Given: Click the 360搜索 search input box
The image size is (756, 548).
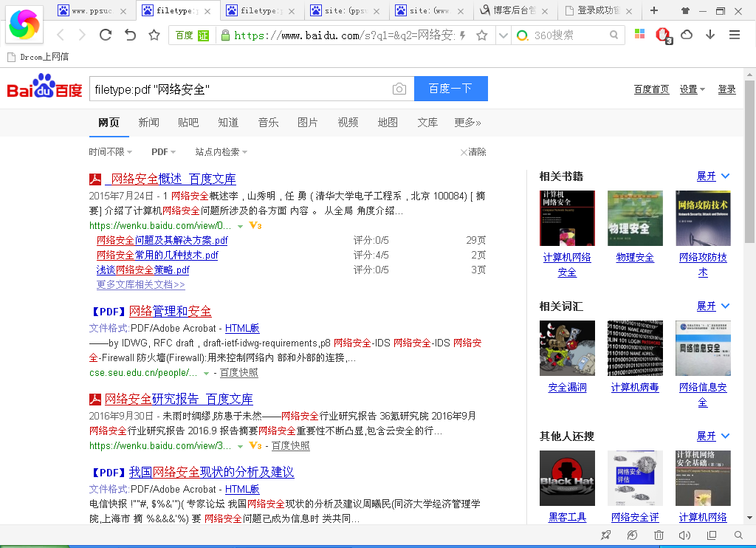Looking at the screenshot, I should [569, 35].
